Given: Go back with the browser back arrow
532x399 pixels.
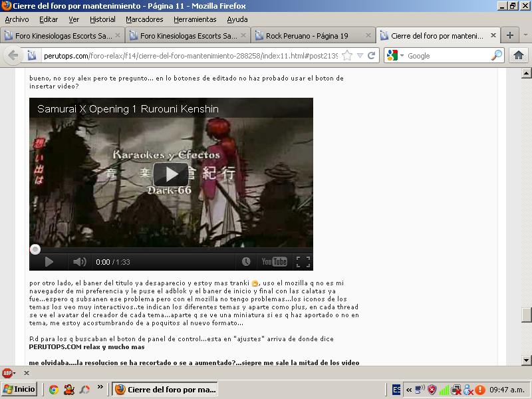Looking at the screenshot, I should click(13, 55).
